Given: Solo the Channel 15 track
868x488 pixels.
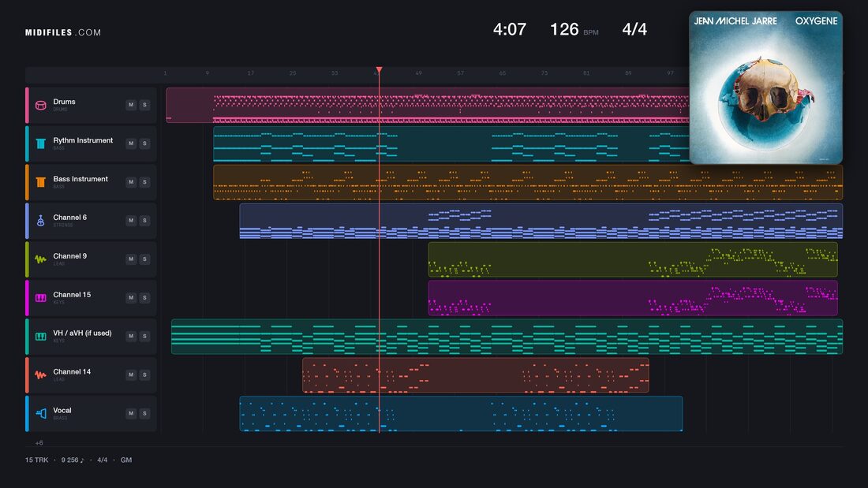Looking at the screenshot, I should 144,298.
